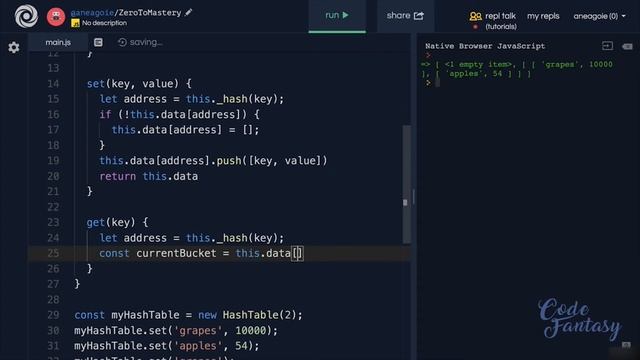Click 'if (!this.data[address]) {' line
640x360 pixels.
tap(179, 115)
